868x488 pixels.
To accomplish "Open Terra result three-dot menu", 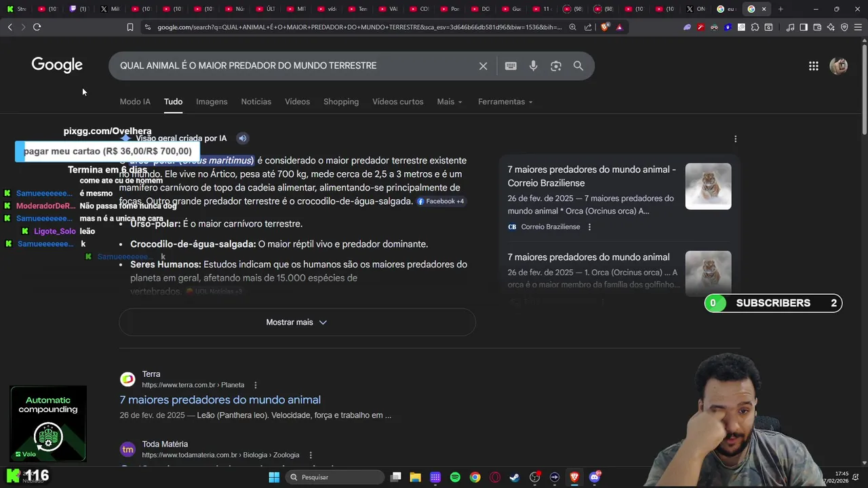I will pos(256,385).
